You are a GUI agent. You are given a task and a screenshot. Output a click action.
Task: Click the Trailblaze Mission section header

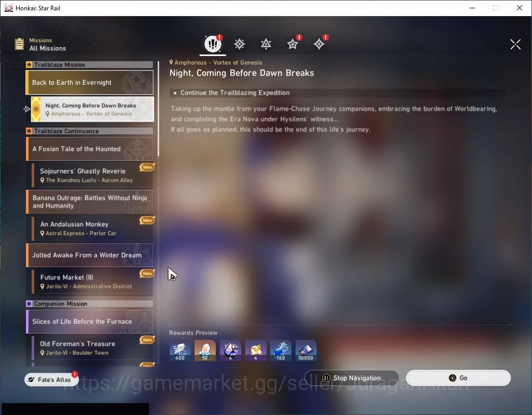pos(90,65)
